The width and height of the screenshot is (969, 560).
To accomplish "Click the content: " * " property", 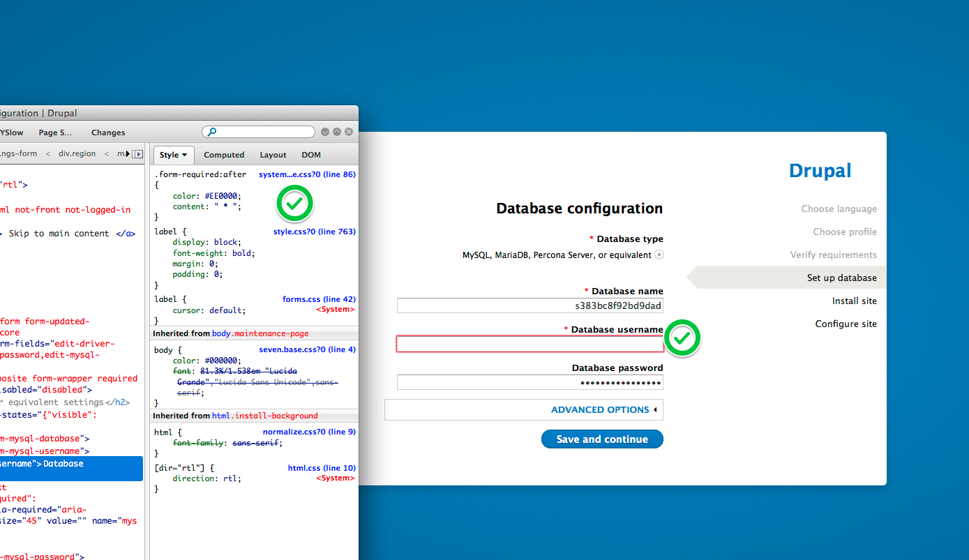I will [206, 206].
